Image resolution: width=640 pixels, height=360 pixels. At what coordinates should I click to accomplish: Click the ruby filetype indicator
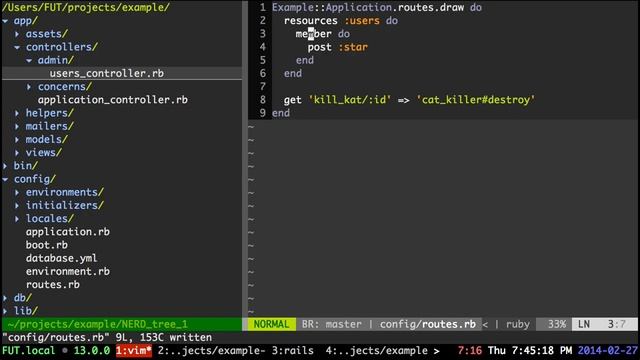(x=518, y=324)
